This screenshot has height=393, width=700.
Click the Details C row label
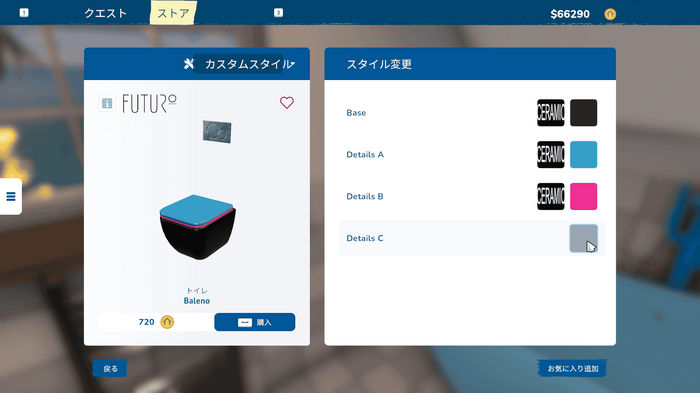pos(365,238)
